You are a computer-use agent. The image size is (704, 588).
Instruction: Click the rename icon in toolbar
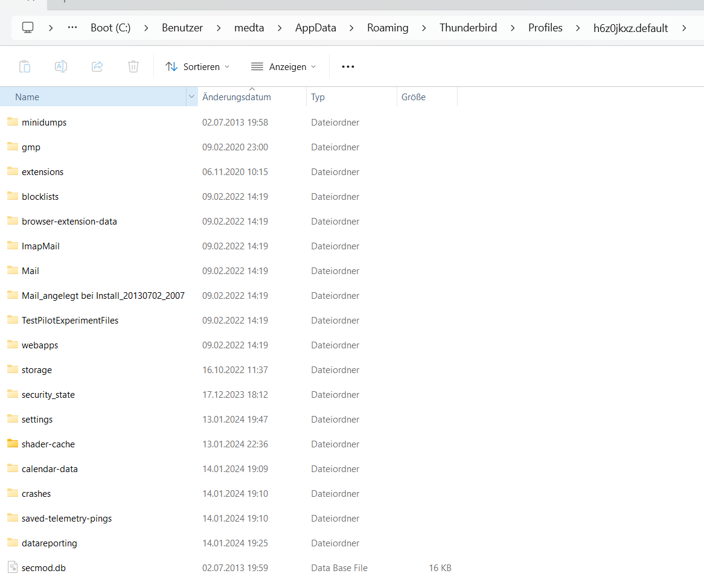tap(61, 66)
